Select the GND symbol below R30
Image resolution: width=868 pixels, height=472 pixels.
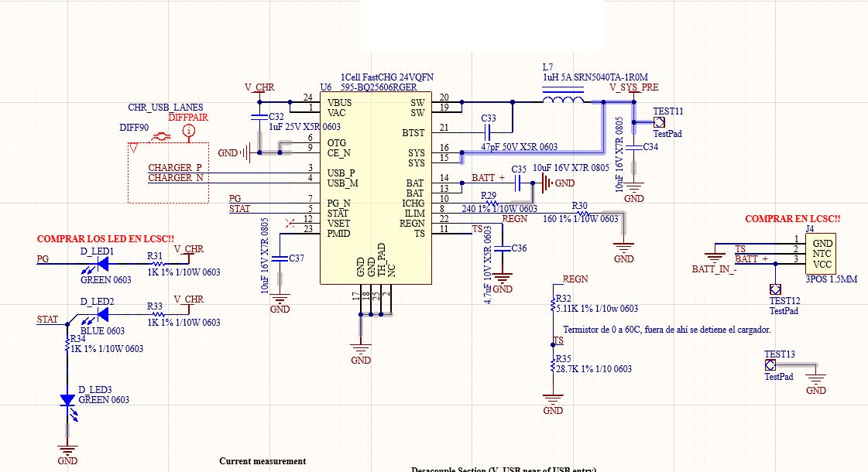click(x=624, y=248)
